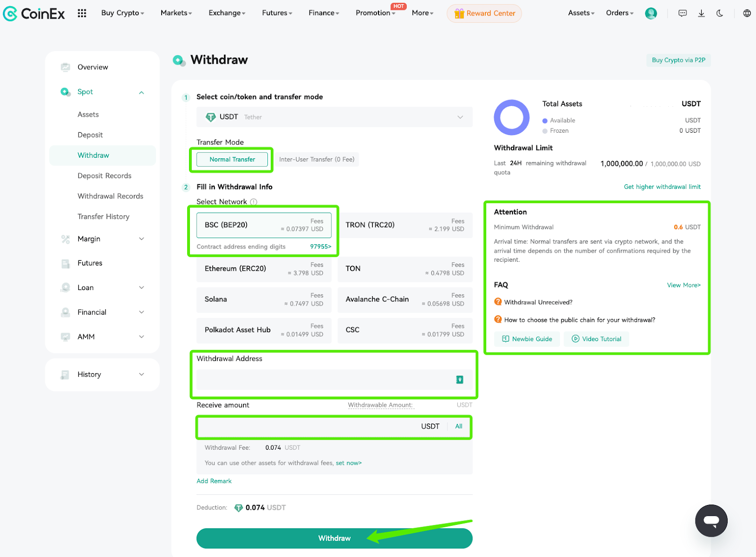Choose BSC (BEP20) network
This screenshot has height=557, width=756.
pos(264,225)
